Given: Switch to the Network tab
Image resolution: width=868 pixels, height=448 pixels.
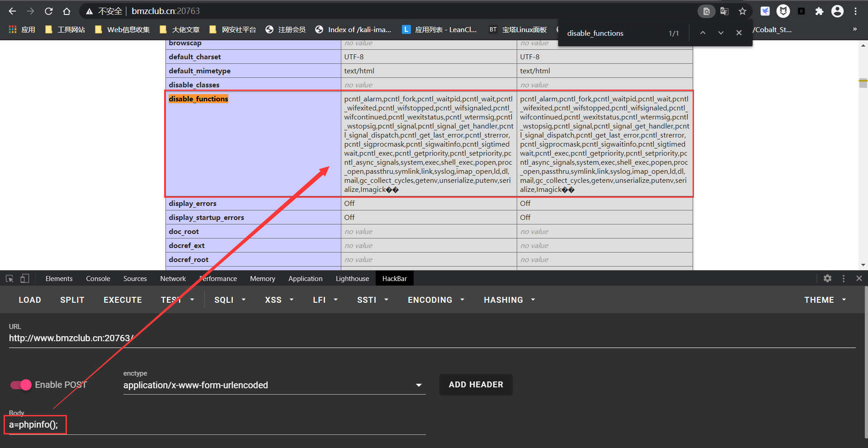Looking at the screenshot, I should click(x=173, y=278).
